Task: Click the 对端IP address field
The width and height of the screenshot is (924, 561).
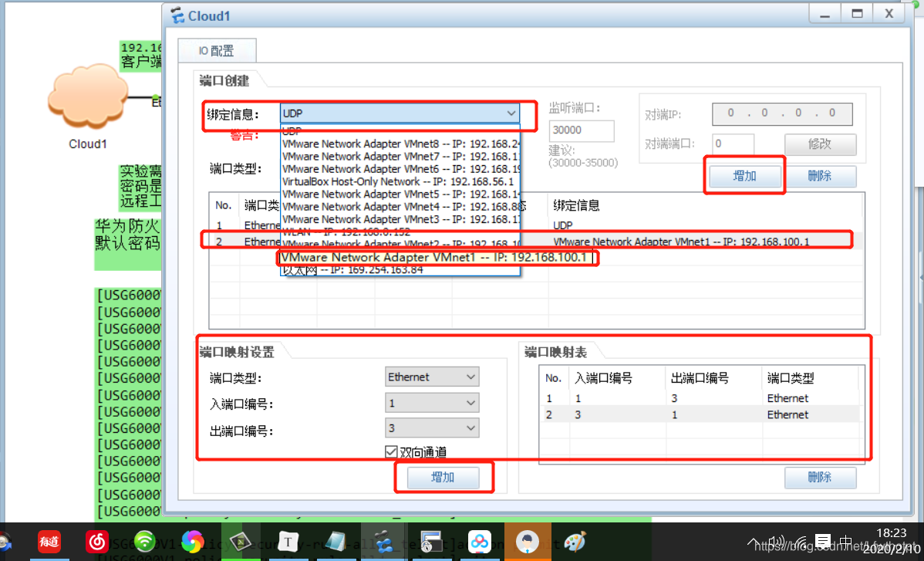Action: pos(782,113)
